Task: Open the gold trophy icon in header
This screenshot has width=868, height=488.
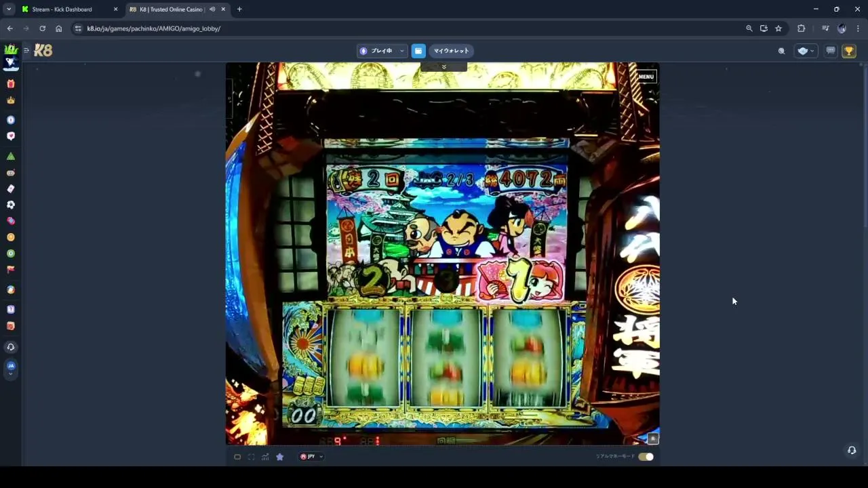Action: coord(848,51)
